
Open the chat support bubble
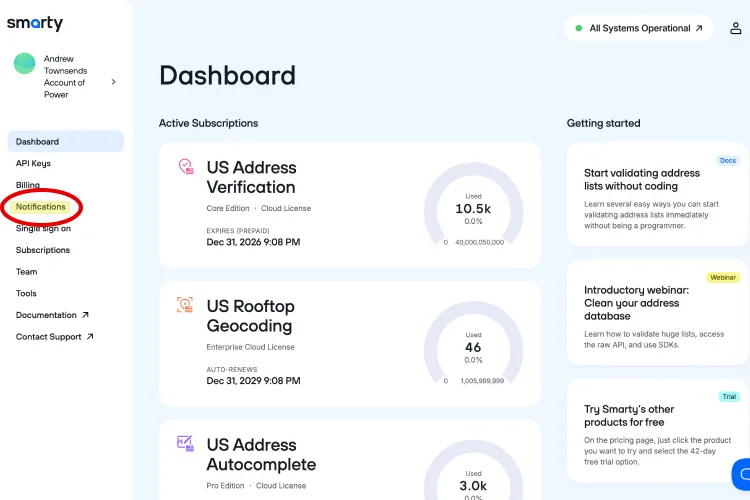pos(741,474)
